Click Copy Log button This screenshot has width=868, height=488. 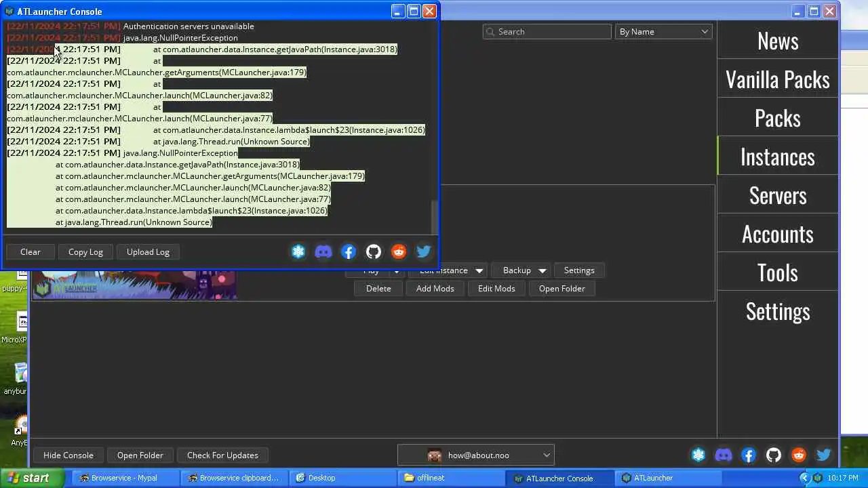pyautogui.click(x=85, y=252)
